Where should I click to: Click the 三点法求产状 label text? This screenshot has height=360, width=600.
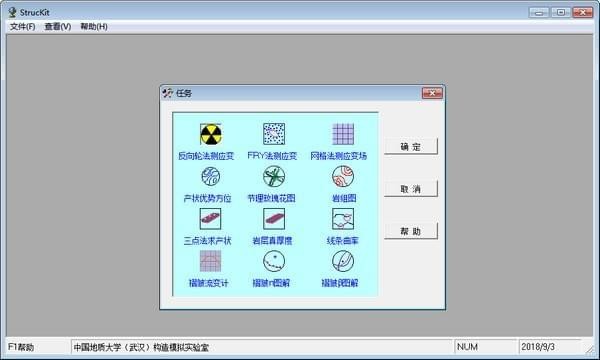[207, 241]
